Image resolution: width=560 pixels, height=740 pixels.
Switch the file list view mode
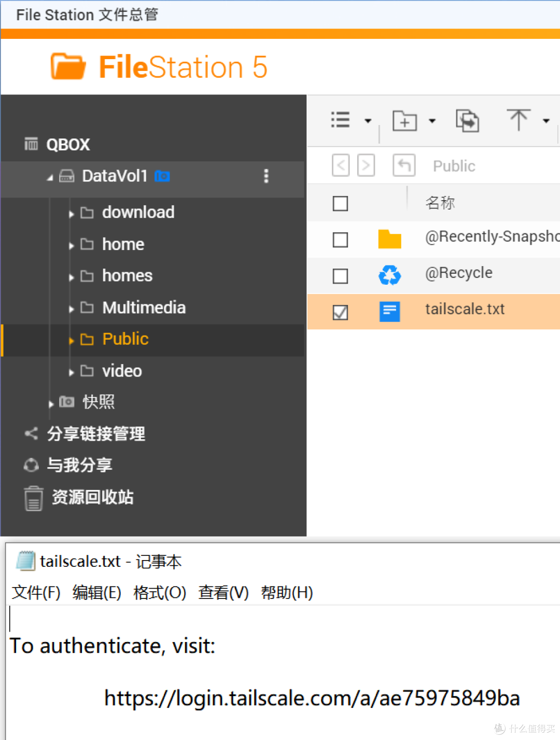[x=340, y=119]
